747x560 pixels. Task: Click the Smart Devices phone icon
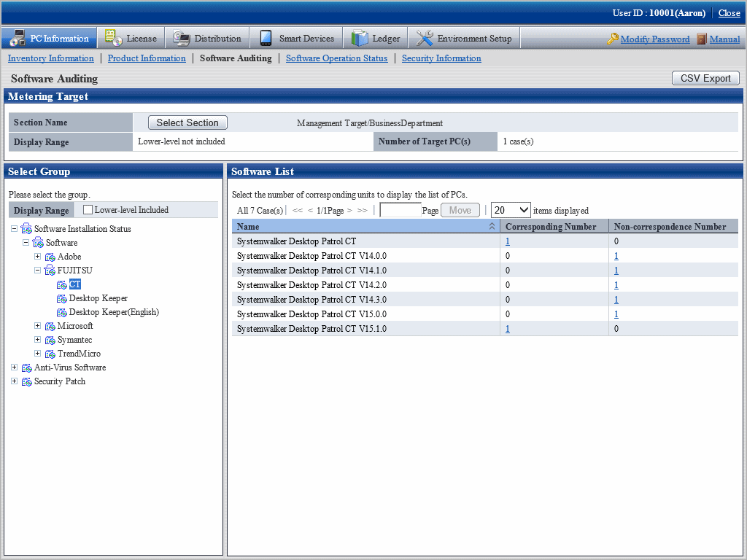point(266,38)
